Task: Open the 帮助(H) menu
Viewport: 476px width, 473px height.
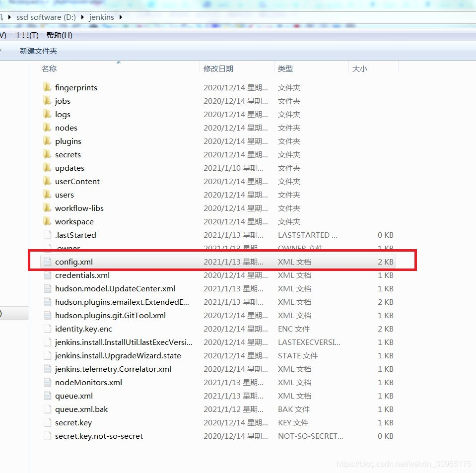Action: coord(60,35)
